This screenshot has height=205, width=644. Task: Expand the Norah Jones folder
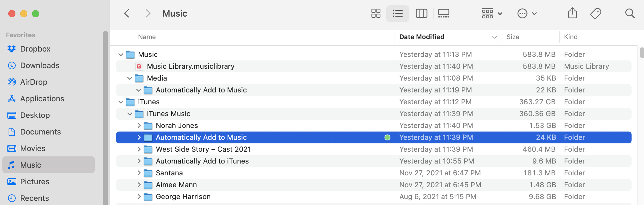tap(139, 126)
